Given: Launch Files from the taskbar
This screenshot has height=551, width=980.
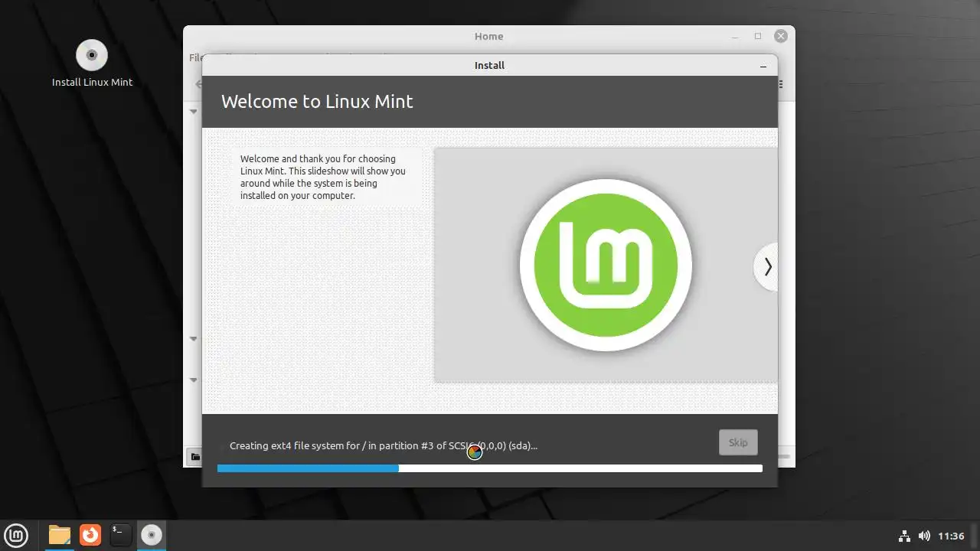Looking at the screenshot, I should tap(60, 534).
